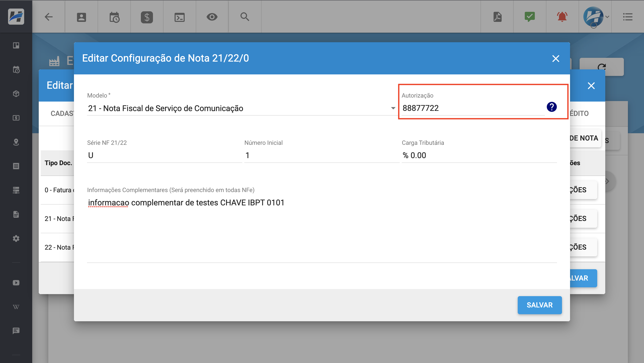Open the search magnifier in top toolbar

[245, 17]
